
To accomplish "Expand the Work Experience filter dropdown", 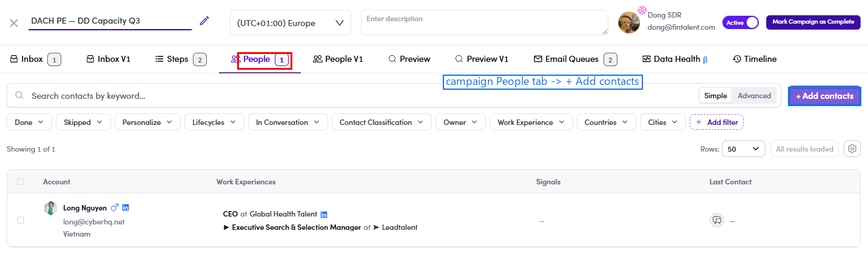I will (531, 122).
